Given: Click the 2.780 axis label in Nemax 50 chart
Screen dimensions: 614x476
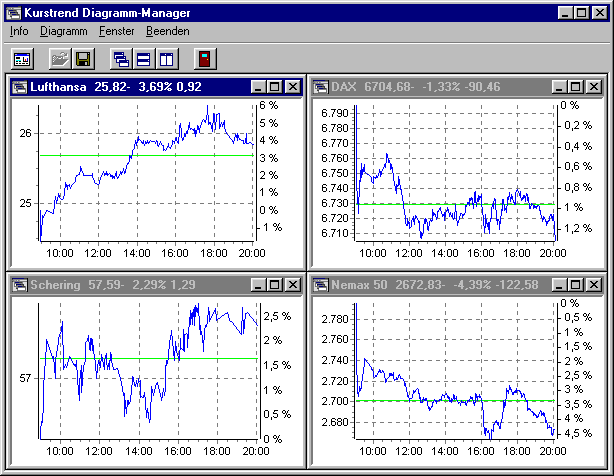Looking at the screenshot, I should pos(335,319).
